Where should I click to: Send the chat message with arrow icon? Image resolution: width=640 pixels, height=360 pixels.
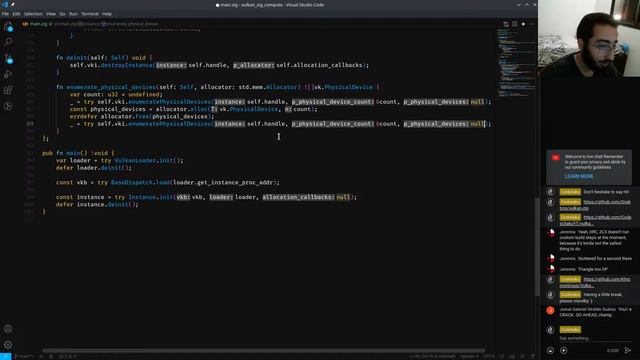point(628,350)
